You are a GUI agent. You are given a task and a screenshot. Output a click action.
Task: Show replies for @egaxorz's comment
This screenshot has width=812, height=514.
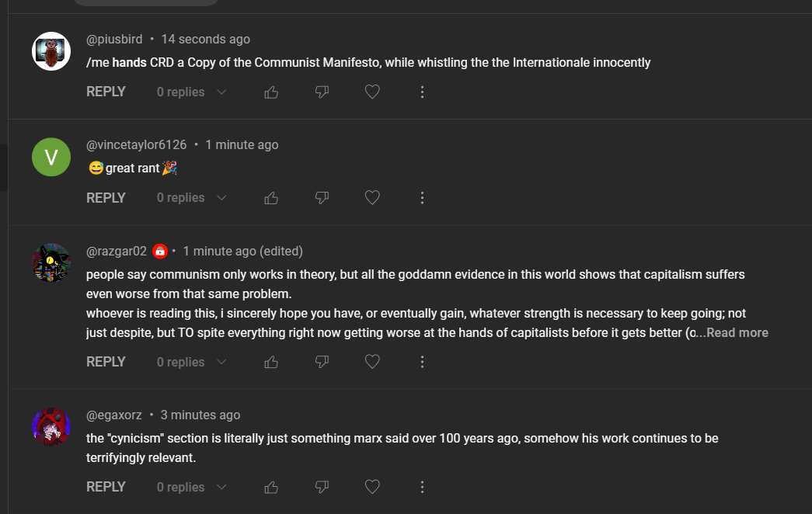tap(191, 488)
